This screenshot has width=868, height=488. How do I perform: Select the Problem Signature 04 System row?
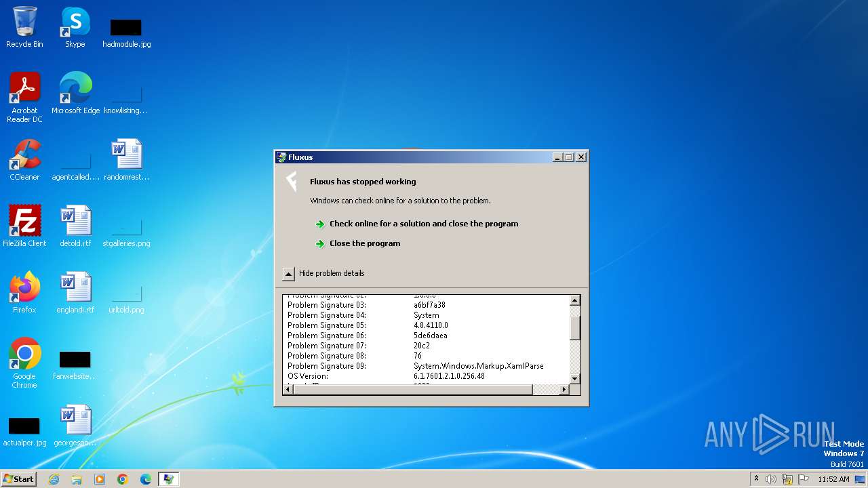pyautogui.click(x=363, y=315)
